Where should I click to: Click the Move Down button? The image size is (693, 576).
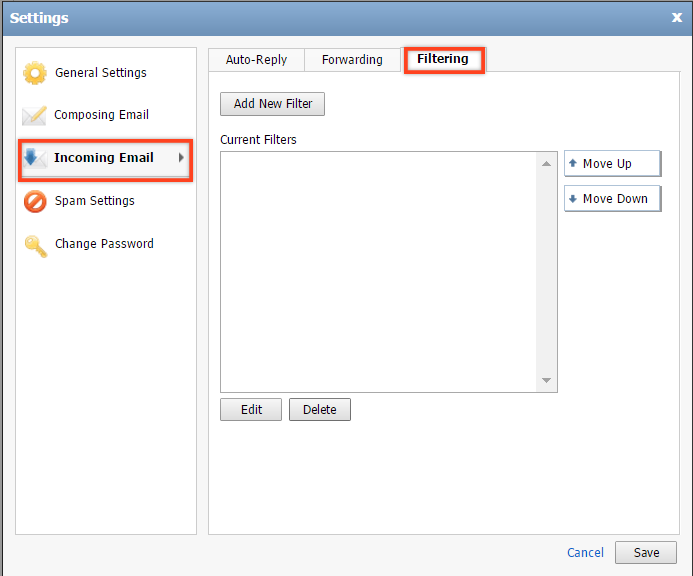click(x=613, y=198)
